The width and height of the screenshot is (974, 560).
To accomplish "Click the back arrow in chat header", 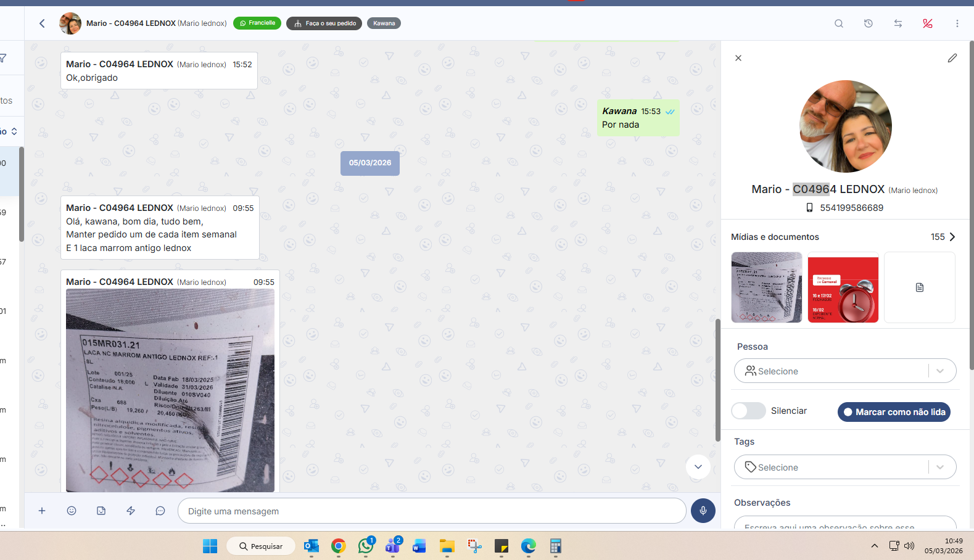I will coord(42,23).
